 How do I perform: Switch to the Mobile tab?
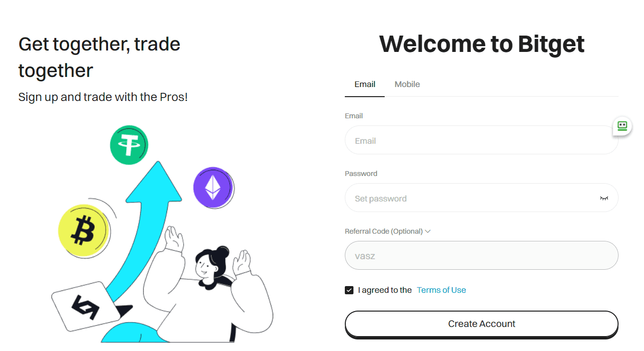pos(407,84)
